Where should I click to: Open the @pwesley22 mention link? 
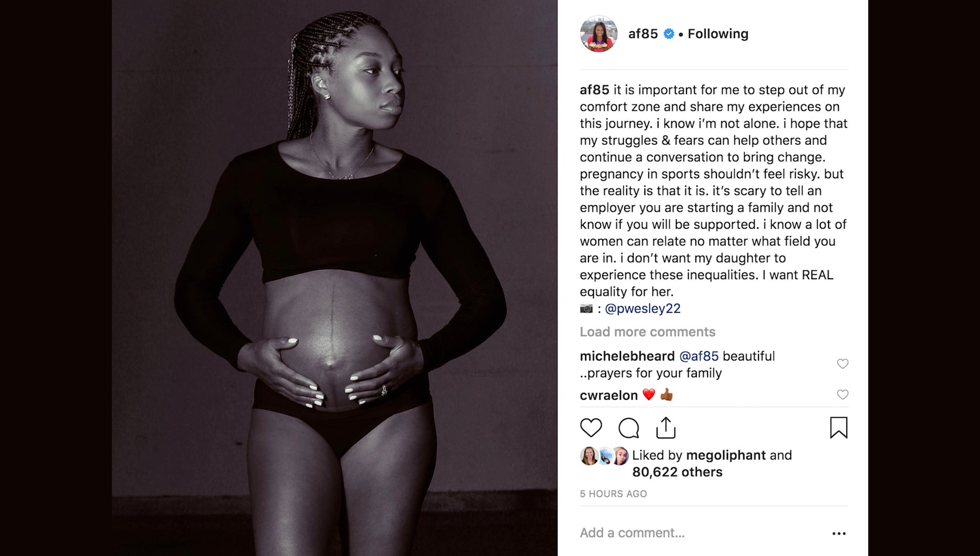point(642,309)
